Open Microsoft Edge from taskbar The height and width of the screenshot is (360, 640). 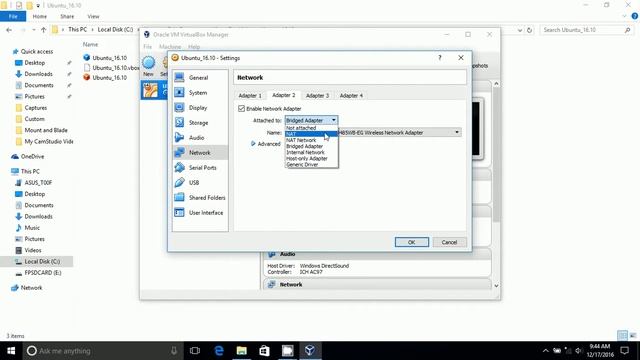pyautogui.click(x=219, y=351)
